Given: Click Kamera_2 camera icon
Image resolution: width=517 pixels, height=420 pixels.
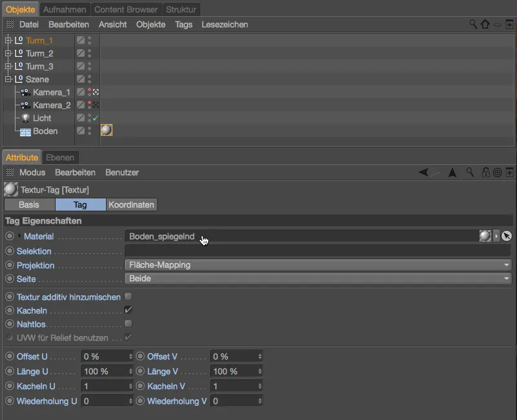Looking at the screenshot, I should (x=25, y=105).
